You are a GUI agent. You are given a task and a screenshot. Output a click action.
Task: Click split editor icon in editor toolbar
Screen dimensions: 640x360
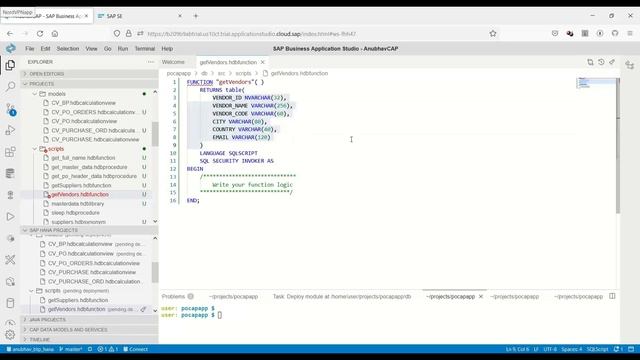(x=590, y=62)
